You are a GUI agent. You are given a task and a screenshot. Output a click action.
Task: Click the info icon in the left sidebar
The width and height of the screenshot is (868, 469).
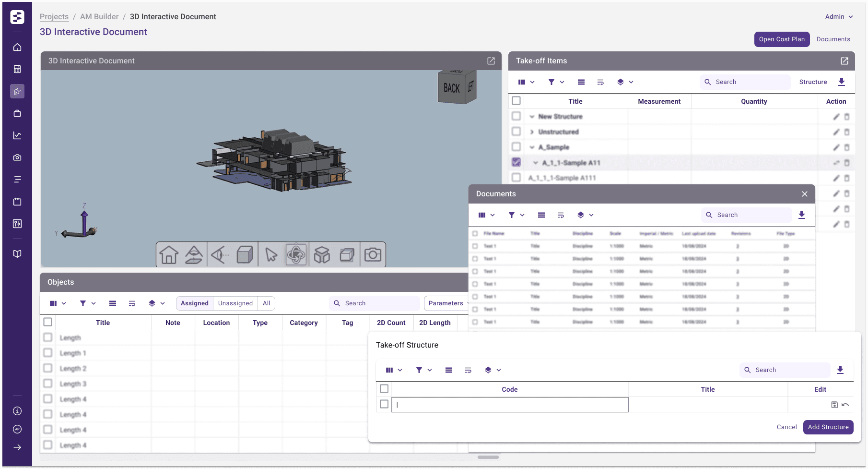[x=17, y=411]
